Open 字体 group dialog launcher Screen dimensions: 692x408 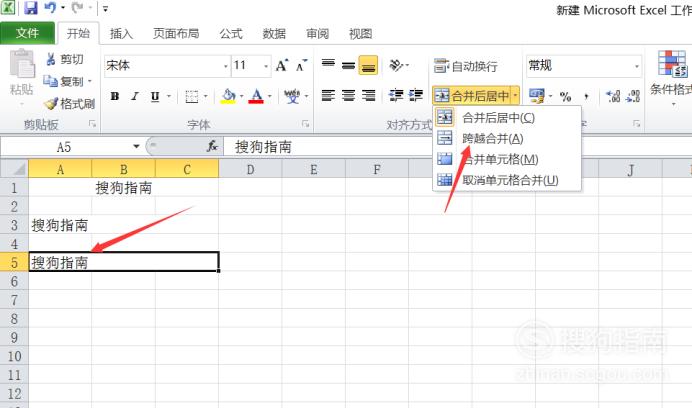(x=305, y=125)
